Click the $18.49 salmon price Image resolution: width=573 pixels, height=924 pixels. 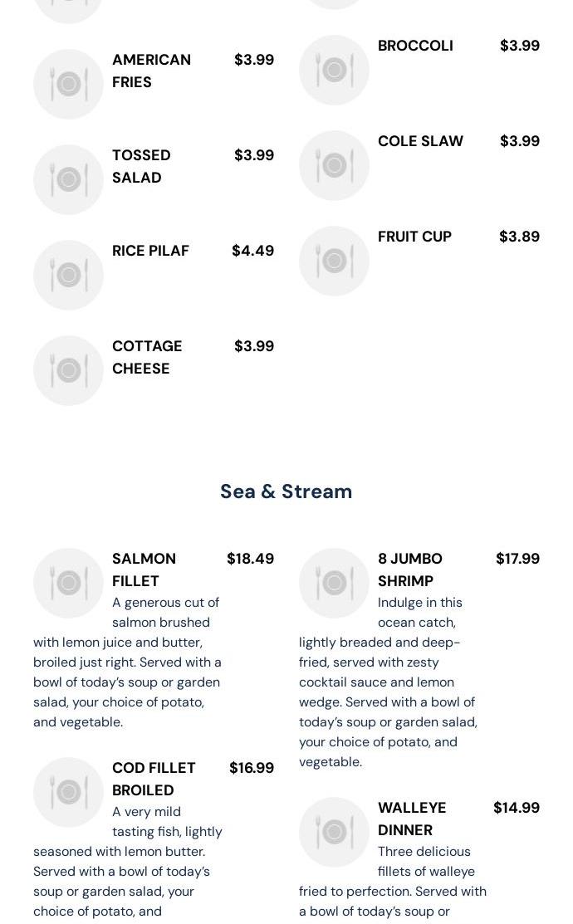pyautogui.click(x=250, y=559)
